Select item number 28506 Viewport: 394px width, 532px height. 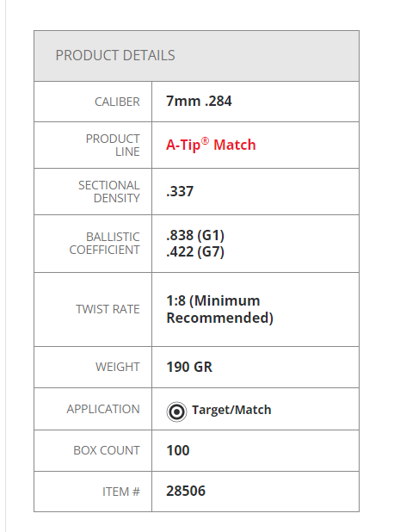(186, 491)
